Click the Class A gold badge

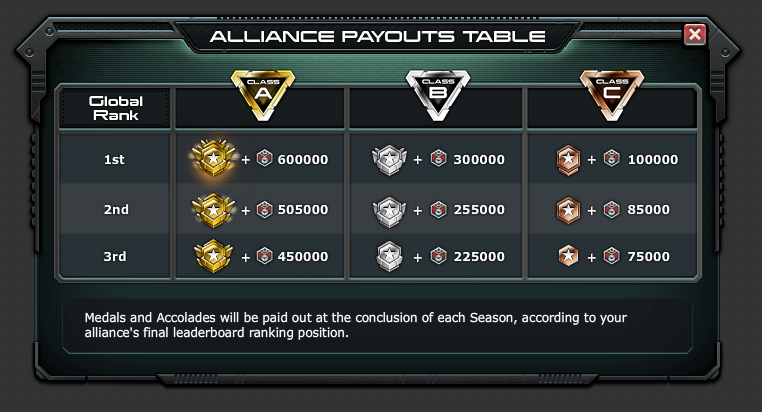[x=263, y=94]
